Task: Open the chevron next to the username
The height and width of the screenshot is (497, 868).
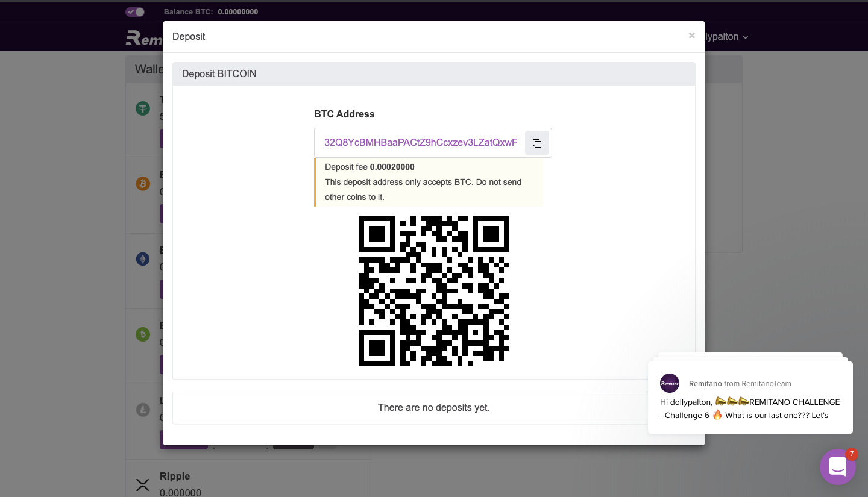Action: coord(746,37)
